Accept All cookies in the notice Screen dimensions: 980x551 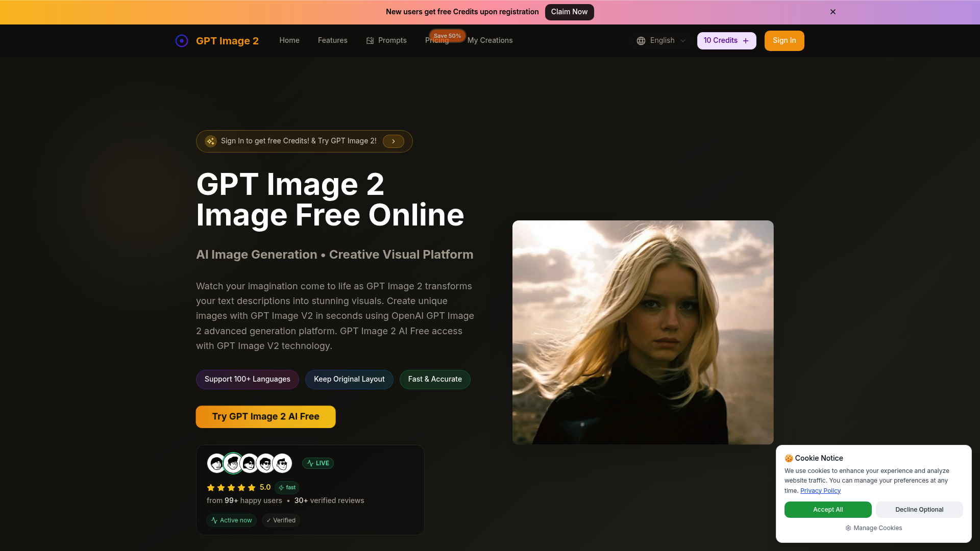827,509
